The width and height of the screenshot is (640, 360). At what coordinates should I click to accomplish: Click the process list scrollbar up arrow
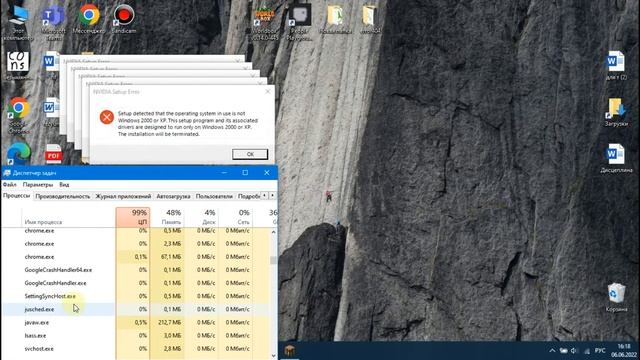[273, 232]
